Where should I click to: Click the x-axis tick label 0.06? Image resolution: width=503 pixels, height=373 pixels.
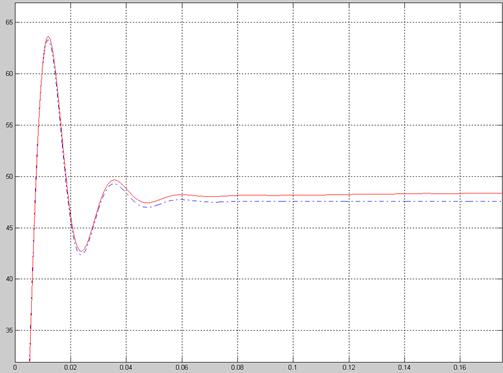182,368
